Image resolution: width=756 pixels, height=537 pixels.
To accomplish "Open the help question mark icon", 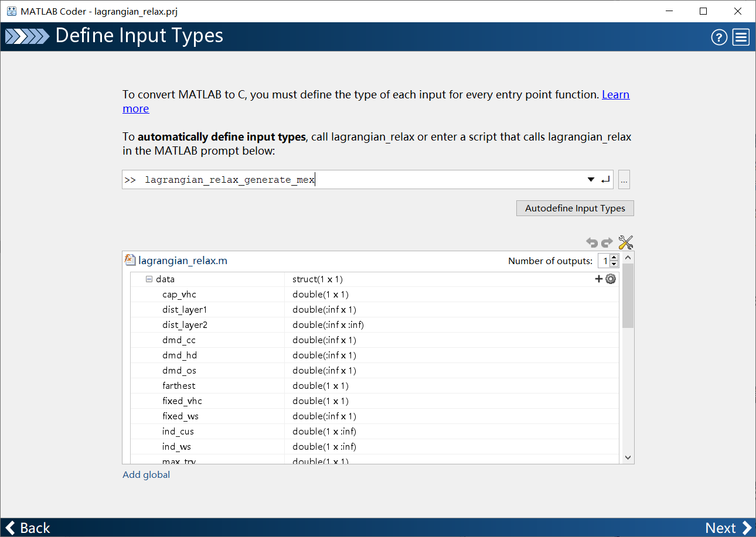I will click(719, 37).
